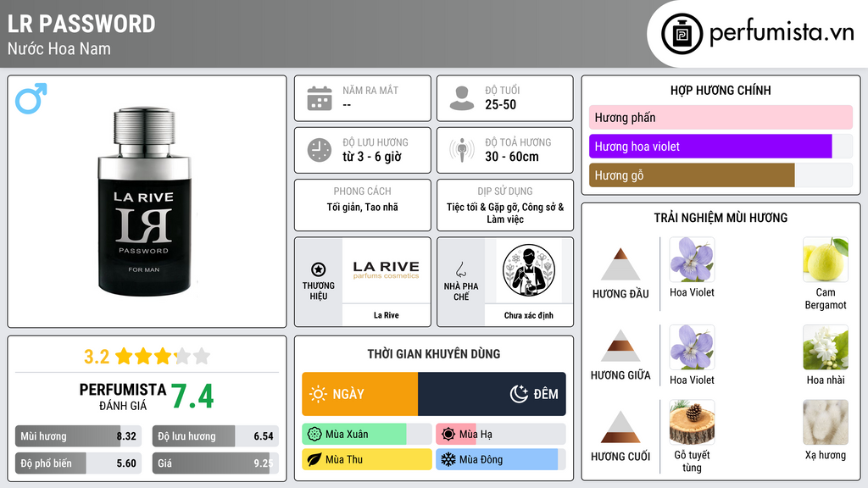The width and height of the screenshot is (868, 488).
Task: Click the Hương cuối pyramid icon
Action: point(620,427)
